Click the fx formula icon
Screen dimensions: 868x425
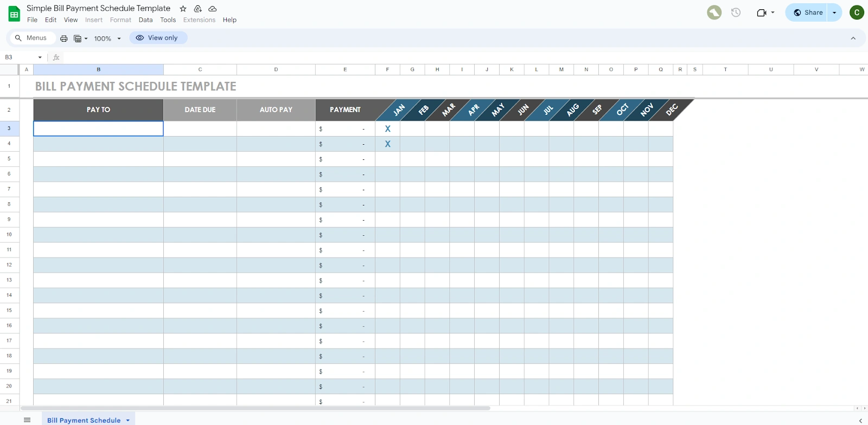tap(56, 57)
